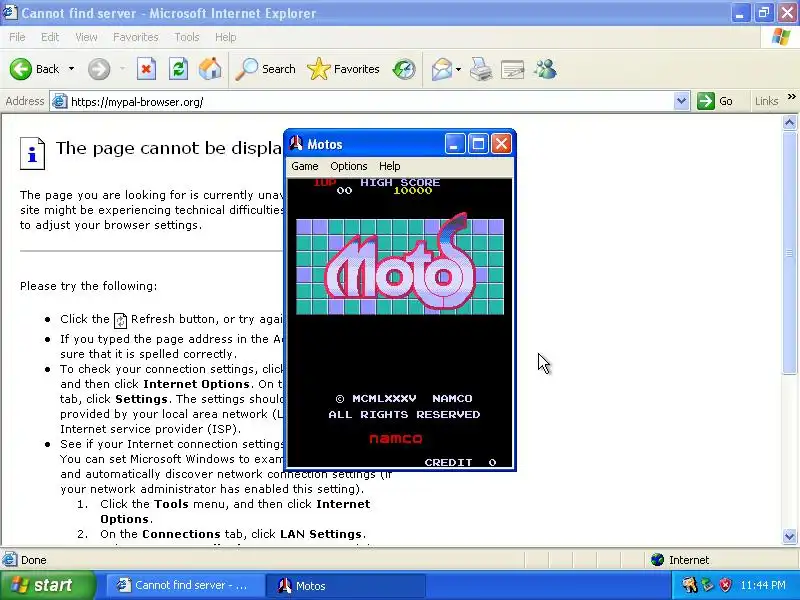Click the Print toolbar icon
The width and height of the screenshot is (800, 600).
481,69
